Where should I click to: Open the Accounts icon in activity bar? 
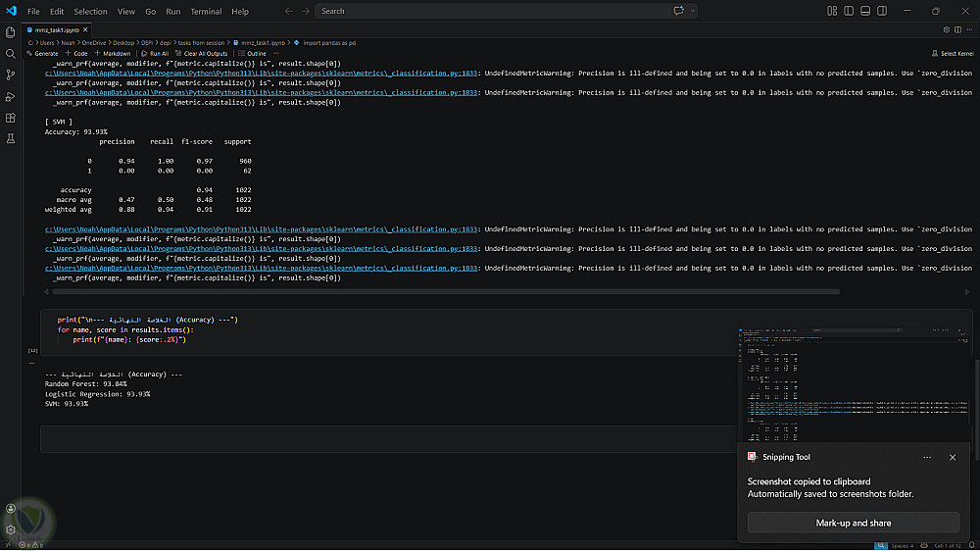[x=11, y=509]
